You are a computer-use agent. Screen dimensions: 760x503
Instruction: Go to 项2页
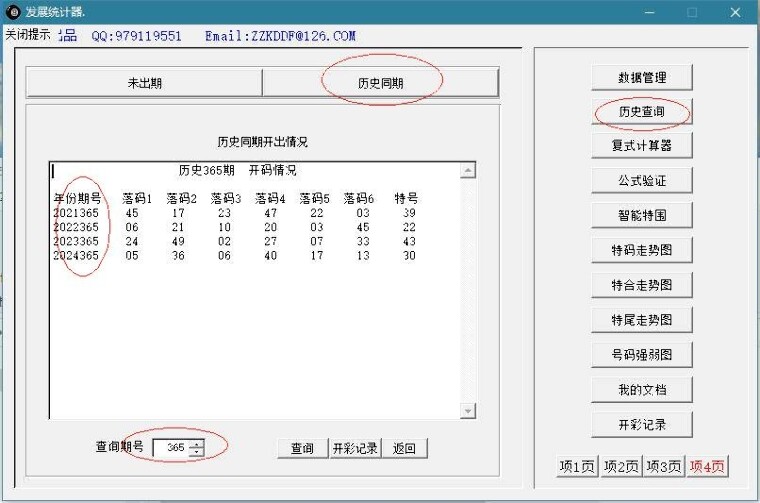(x=621, y=466)
